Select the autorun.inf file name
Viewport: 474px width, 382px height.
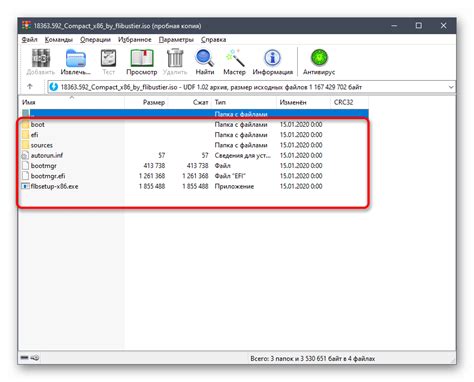[x=47, y=156]
